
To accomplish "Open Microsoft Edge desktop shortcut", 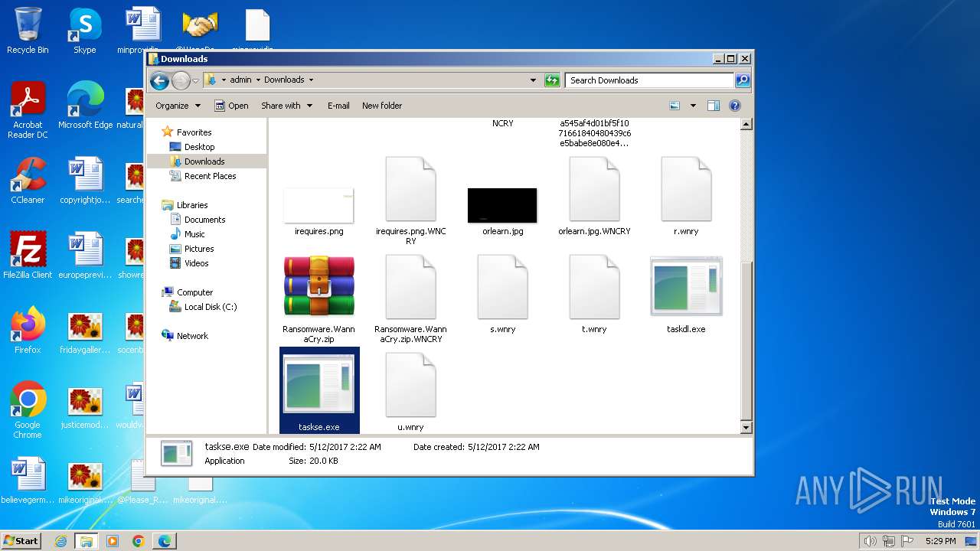I will click(85, 106).
